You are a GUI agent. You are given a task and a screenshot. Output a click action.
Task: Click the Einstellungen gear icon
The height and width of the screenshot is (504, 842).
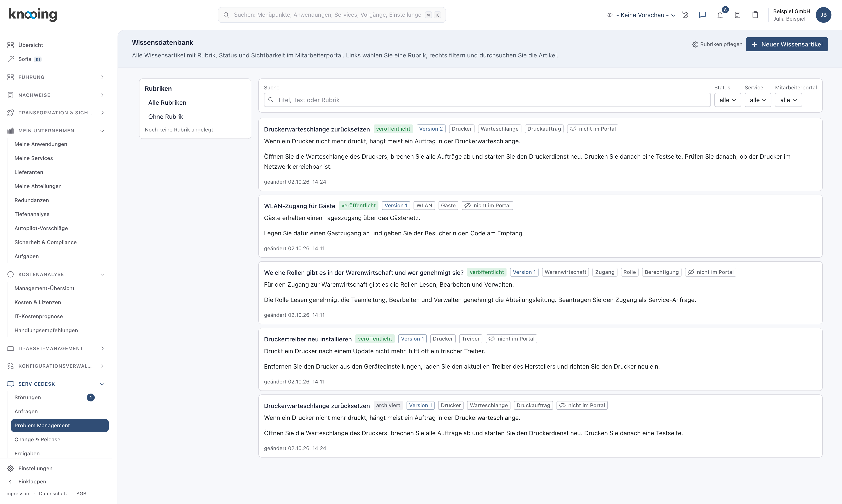[11, 468]
